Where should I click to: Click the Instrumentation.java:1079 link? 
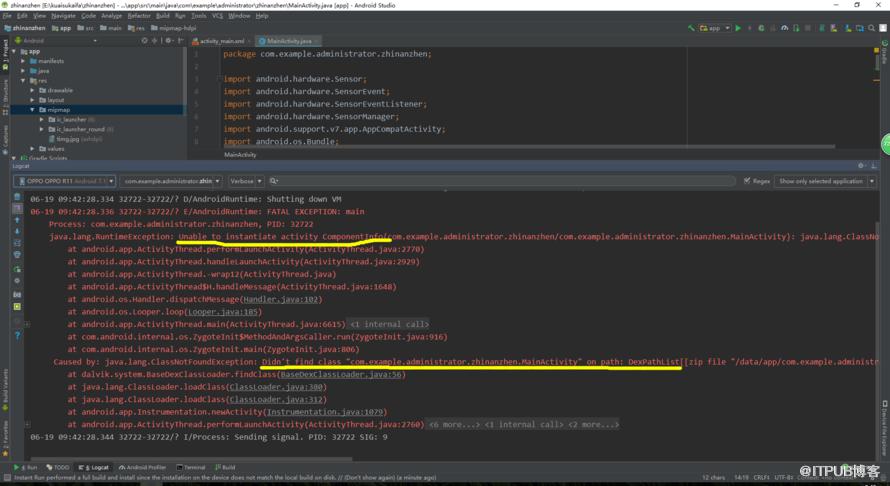[326, 412]
